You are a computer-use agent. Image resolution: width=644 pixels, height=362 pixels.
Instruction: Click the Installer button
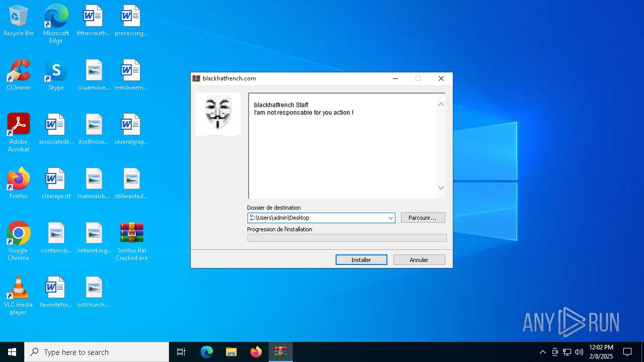[361, 260]
